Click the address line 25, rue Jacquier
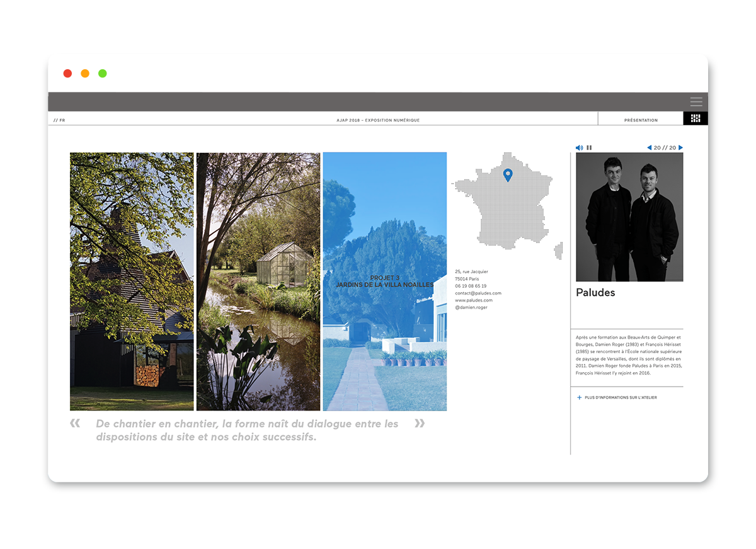This screenshot has height=549, width=756. (x=471, y=272)
